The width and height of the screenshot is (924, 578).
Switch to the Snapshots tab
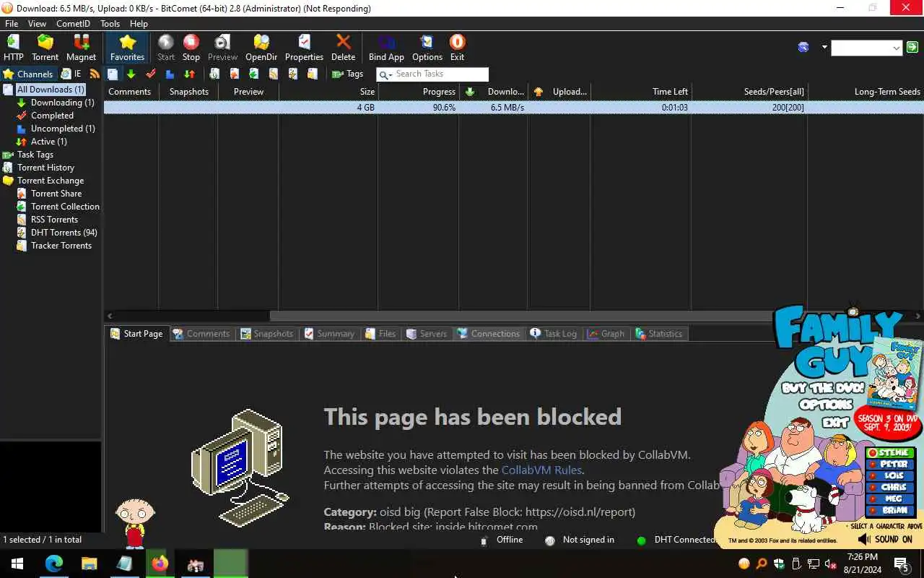(266, 334)
